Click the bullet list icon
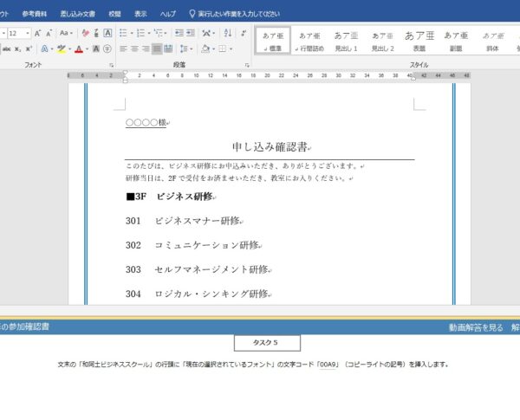The height and width of the screenshot is (420, 520). click(x=124, y=33)
